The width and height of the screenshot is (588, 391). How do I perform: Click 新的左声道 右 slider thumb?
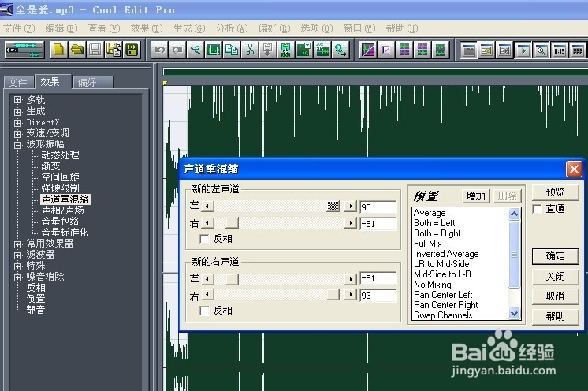[x=232, y=222]
